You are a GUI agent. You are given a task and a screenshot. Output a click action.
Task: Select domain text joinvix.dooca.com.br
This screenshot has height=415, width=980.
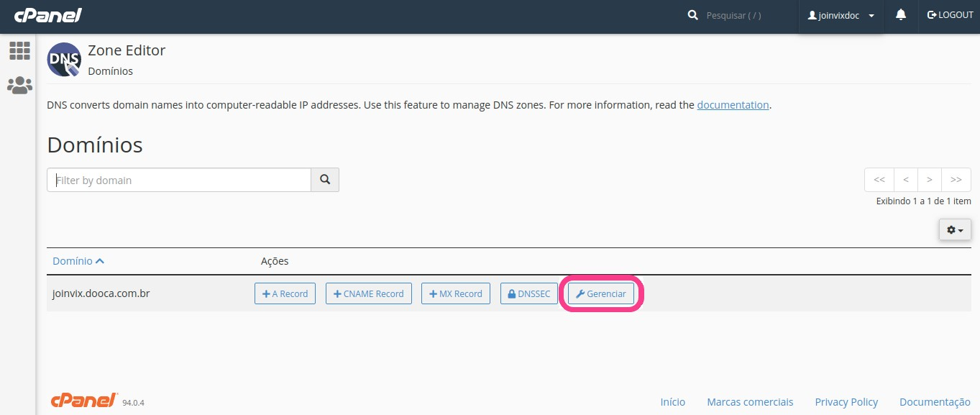(101, 293)
